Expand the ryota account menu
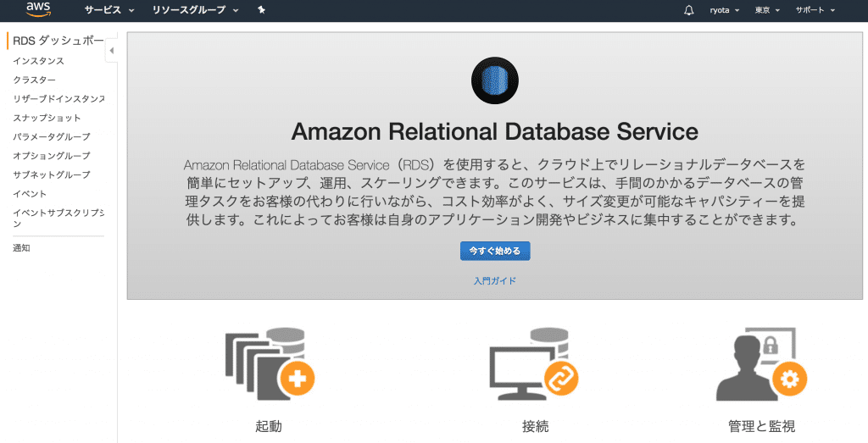The height and width of the screenshot is (443, 868). tap(724, 10)
